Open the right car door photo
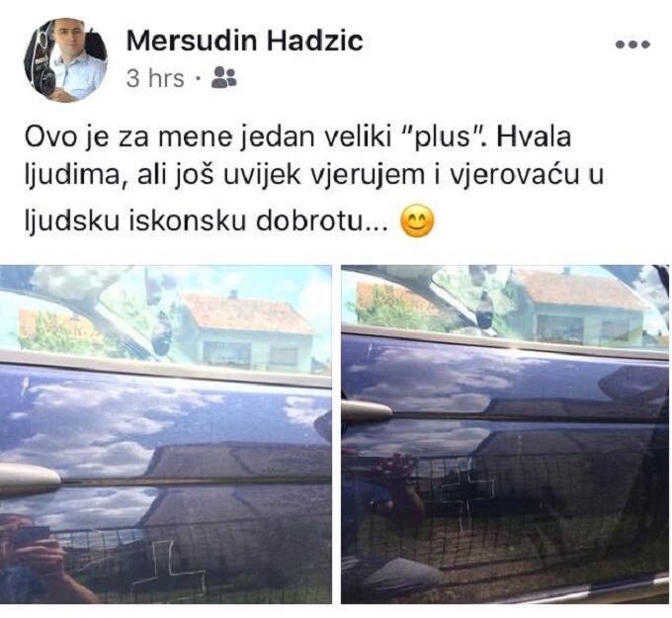672x618 pixels. click(505, 434)
